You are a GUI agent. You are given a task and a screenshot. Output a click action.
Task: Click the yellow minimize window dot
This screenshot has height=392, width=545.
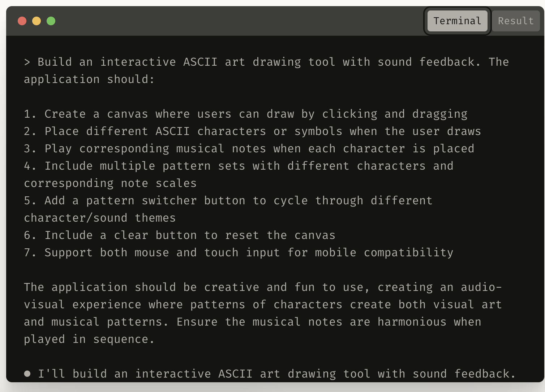[37, 21]
